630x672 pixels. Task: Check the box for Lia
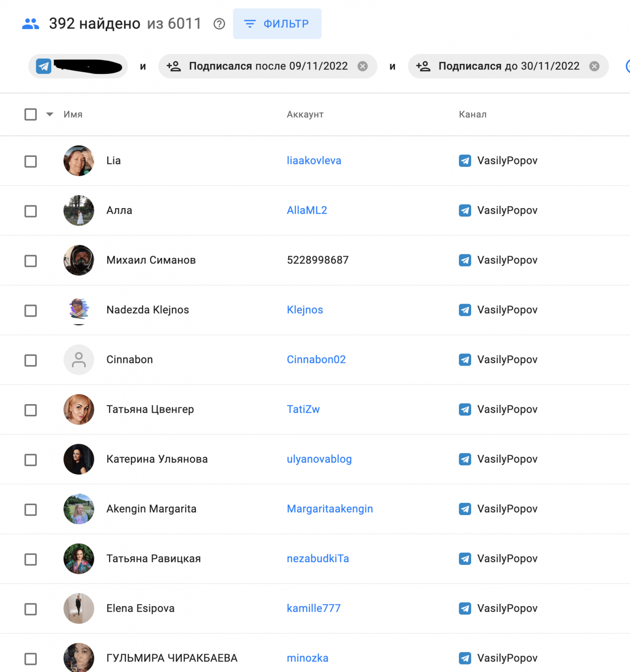[31, 161]
